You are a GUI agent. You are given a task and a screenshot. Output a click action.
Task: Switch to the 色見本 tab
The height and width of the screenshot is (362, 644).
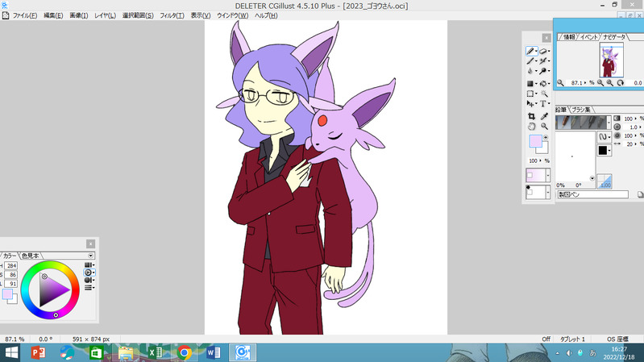pyautogui.click(x=31, y=256)
